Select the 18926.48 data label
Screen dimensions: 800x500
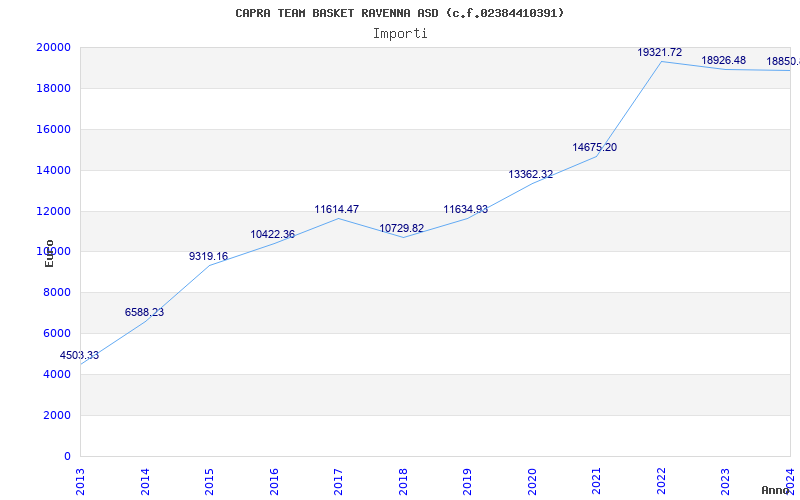[x=723, y=60]
